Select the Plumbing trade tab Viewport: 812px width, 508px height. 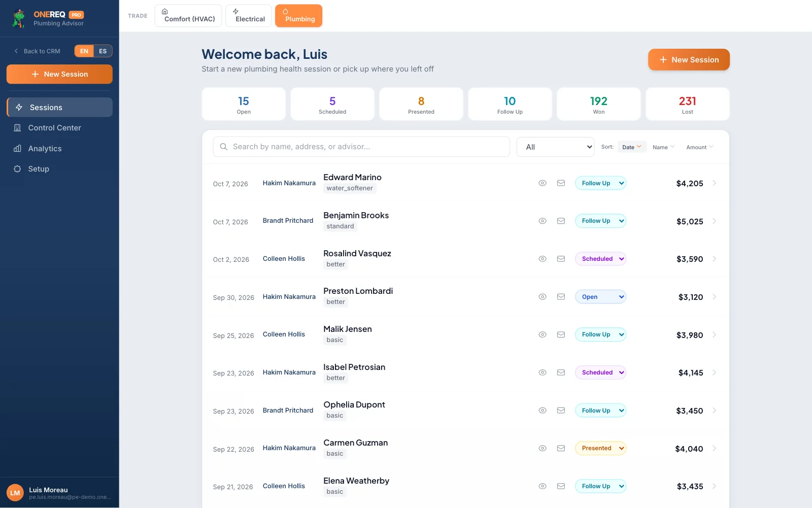tap(299, 16)
